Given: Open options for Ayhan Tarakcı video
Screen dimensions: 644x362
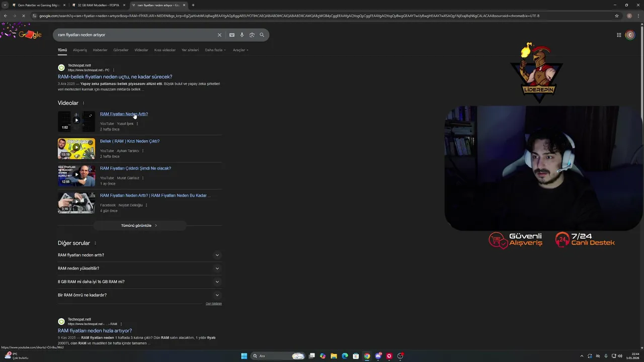Looking at the screenshot, I should click(143, 151).
